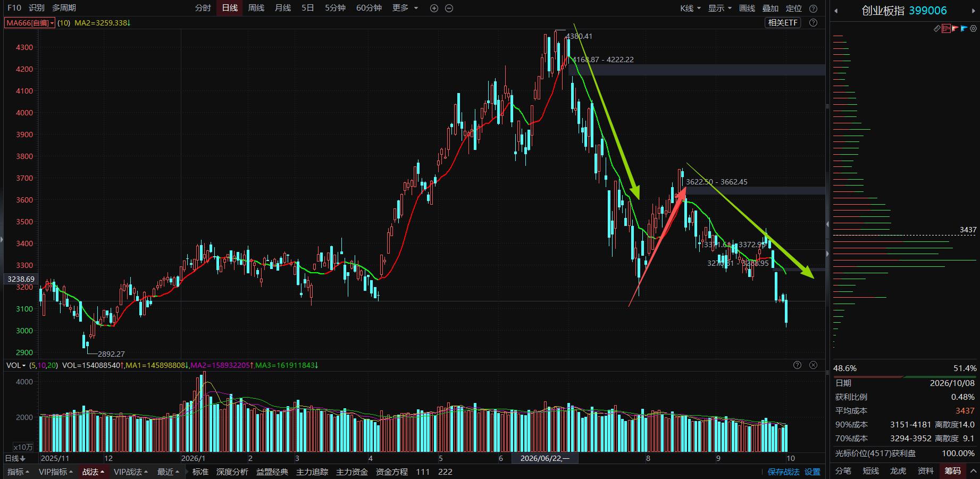Open the 更多 period dropdown
The height and width of the screenshot is (479, 980).
pyautogui.click(x=405, y=8)
